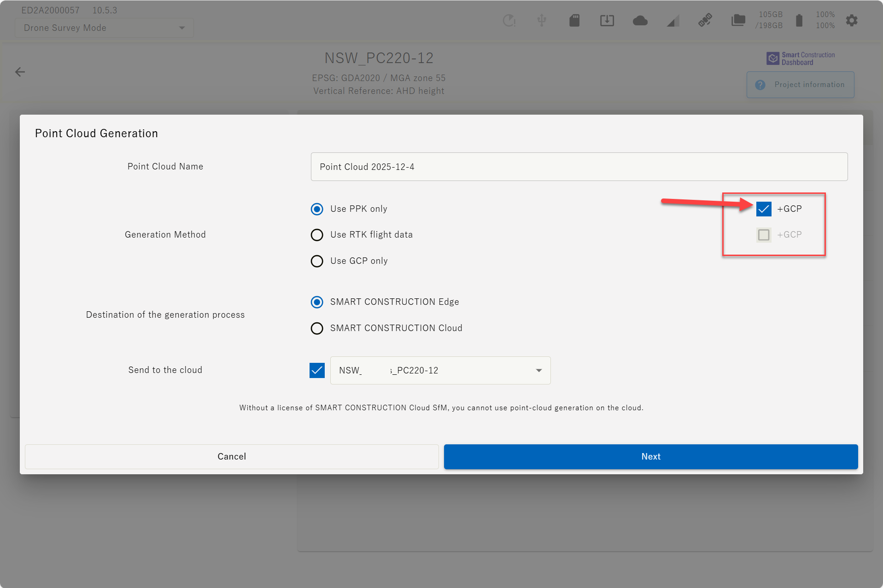Screen dimensions: 883x588
Task: Click the NSW_PC220-12 project title
Action: tap(379, 58)
